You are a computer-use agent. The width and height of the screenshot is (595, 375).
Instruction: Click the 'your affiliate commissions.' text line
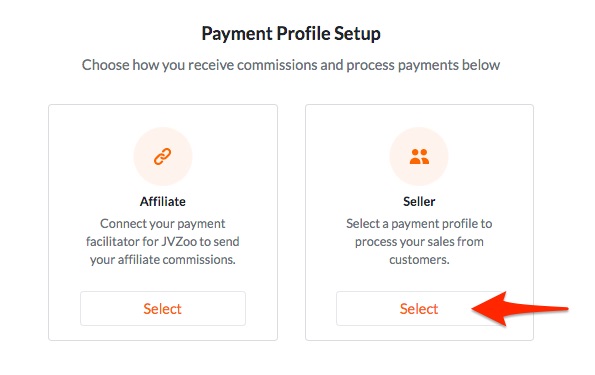click(x=163, y=260)
